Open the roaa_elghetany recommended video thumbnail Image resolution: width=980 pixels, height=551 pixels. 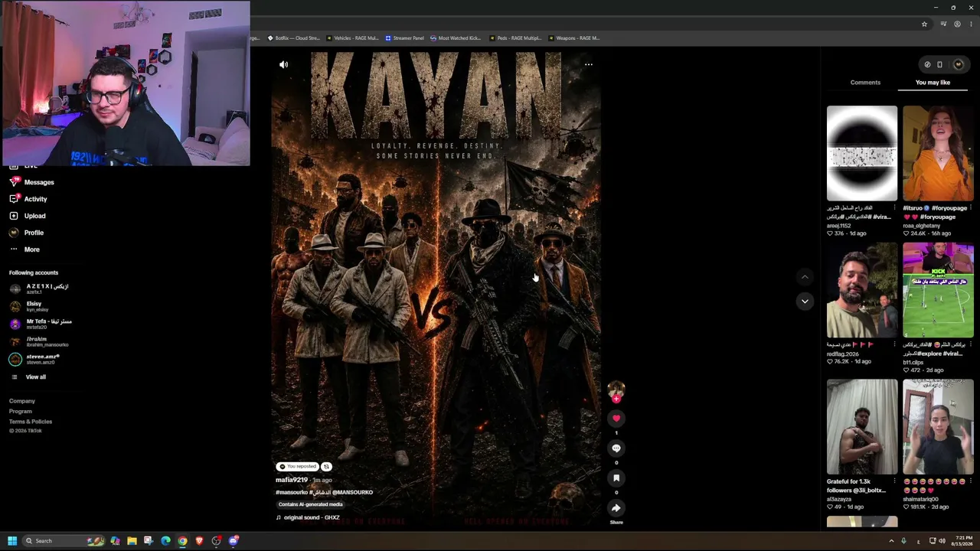tap(938, 153)
